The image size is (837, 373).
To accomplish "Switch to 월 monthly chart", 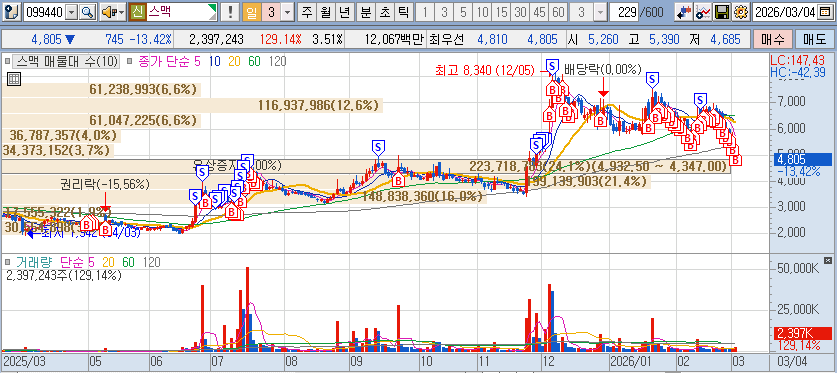I will (x=325, y=12).
